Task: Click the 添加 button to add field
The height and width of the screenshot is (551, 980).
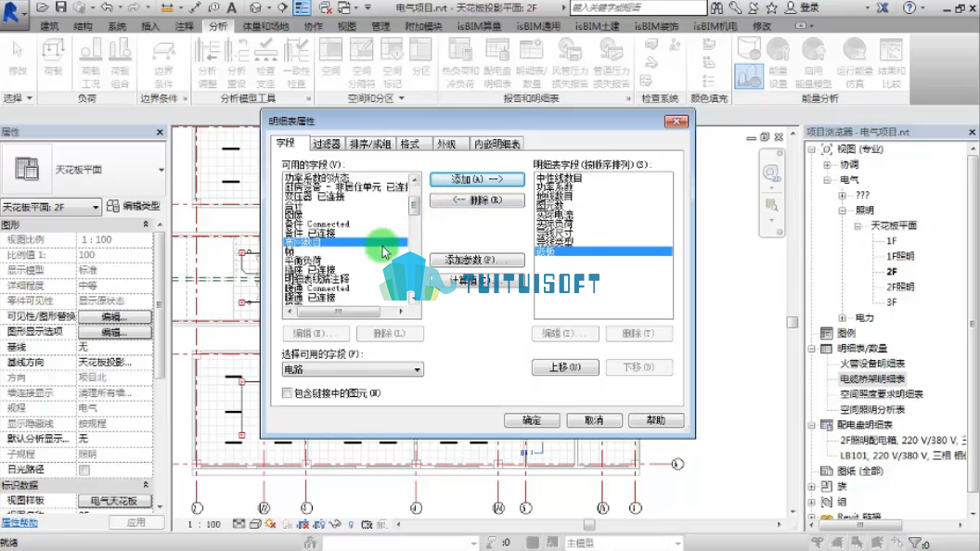Action: click(x=477, y=179)
